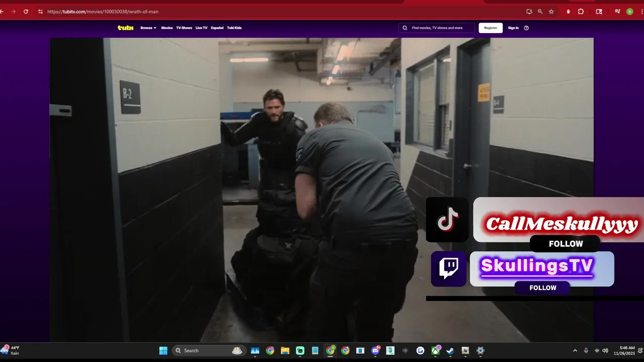Image resolution: width=644 pixels, height=362 pixels.
Task: Click the Tubi search field
Action: pyautogui.click(x=437, y=28)
